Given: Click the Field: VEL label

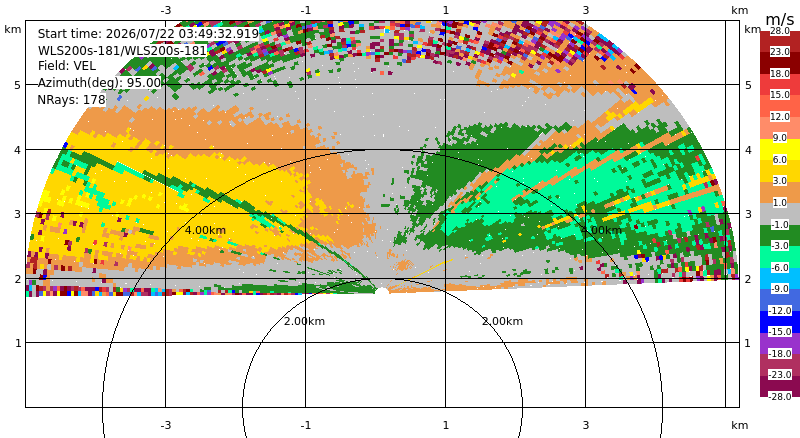Looking at the screenshot, I should 67,66.
